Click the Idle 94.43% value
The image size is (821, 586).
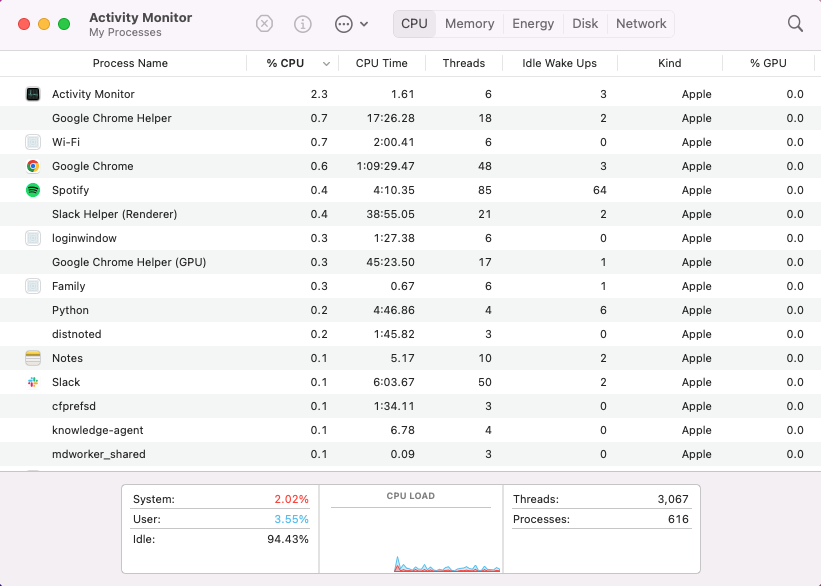(x=287, y=539)
